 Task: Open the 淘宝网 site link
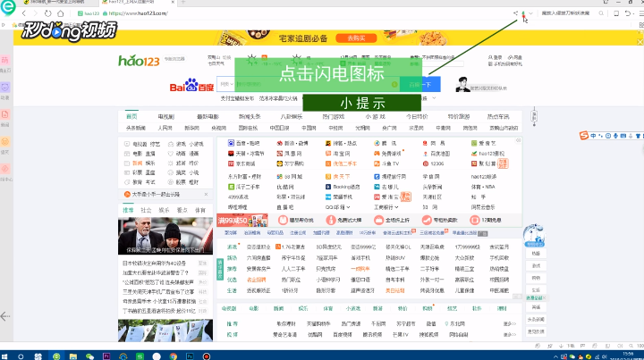(337, 154)
